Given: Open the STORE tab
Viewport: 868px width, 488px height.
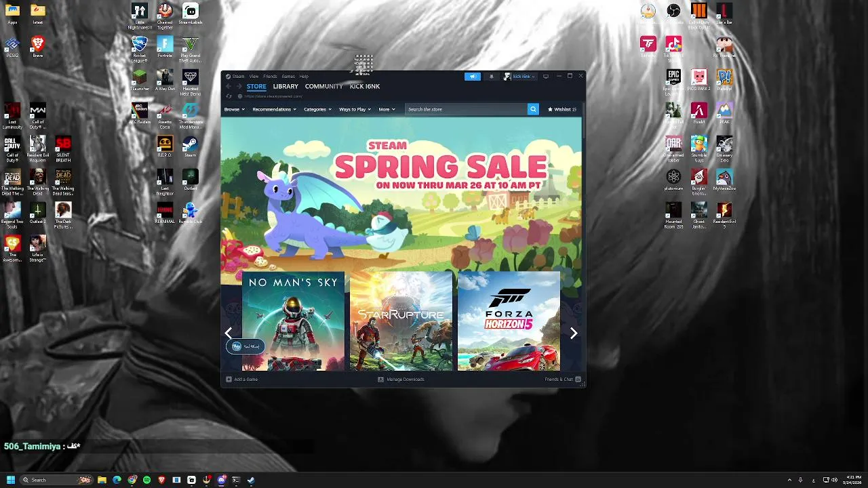Looking at the screenshot, I should 256,87.
